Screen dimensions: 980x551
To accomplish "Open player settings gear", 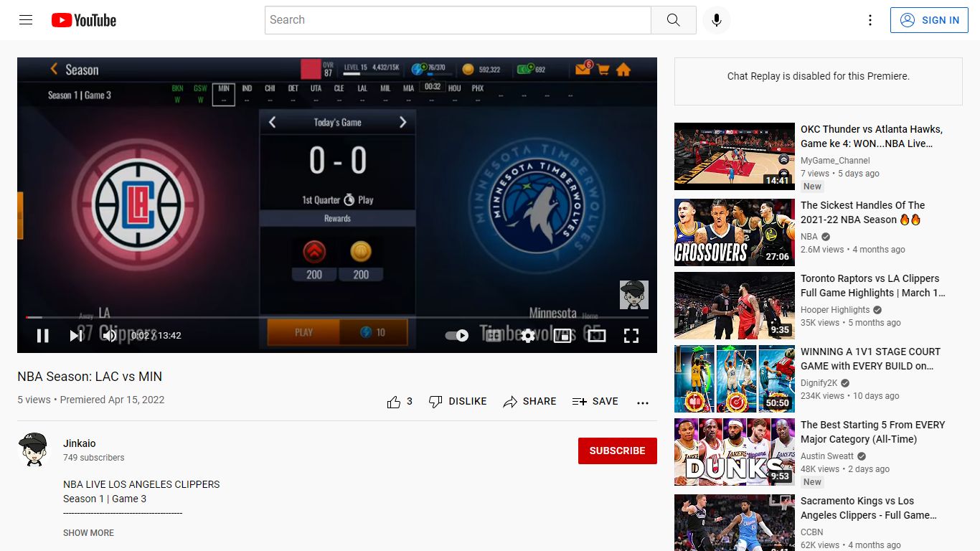I will pos(528,335).
